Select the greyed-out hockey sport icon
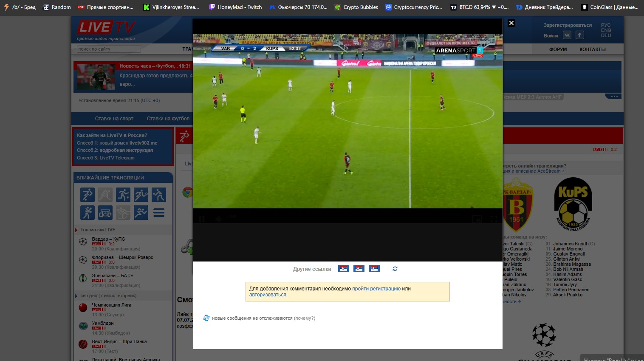This screenshot has width=644, height=361. click(105, 195)
